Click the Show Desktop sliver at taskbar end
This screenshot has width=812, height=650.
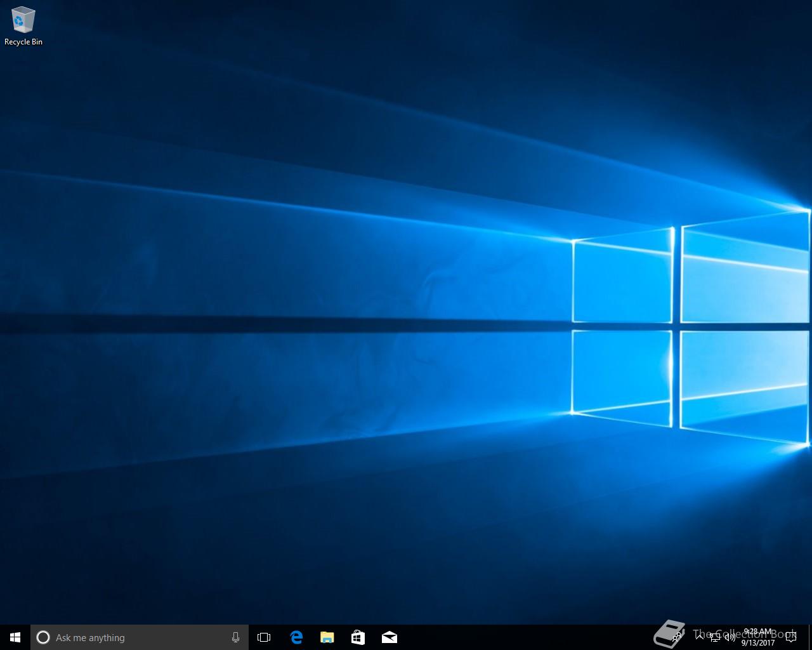pyautogui.click(x=810, y=637)
